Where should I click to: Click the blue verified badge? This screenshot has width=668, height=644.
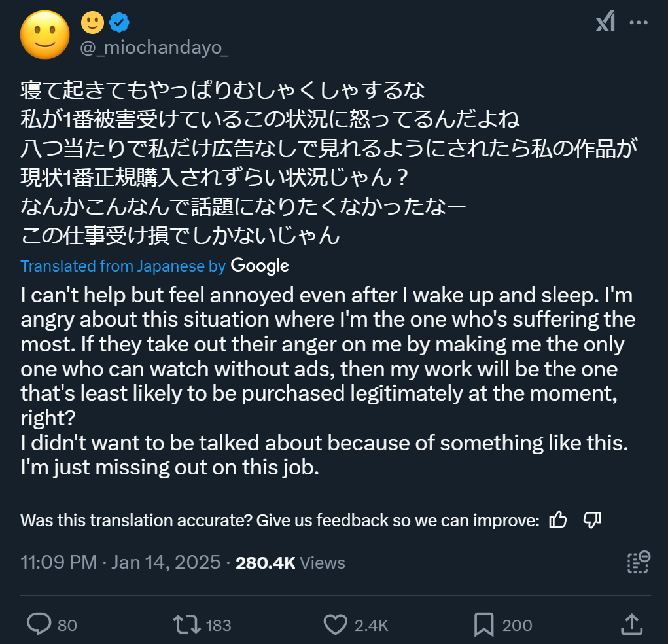click(118, 23)
